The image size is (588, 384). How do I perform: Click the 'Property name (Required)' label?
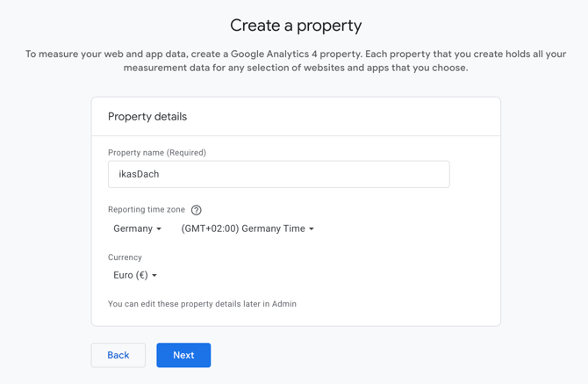(x=157, y=152)
